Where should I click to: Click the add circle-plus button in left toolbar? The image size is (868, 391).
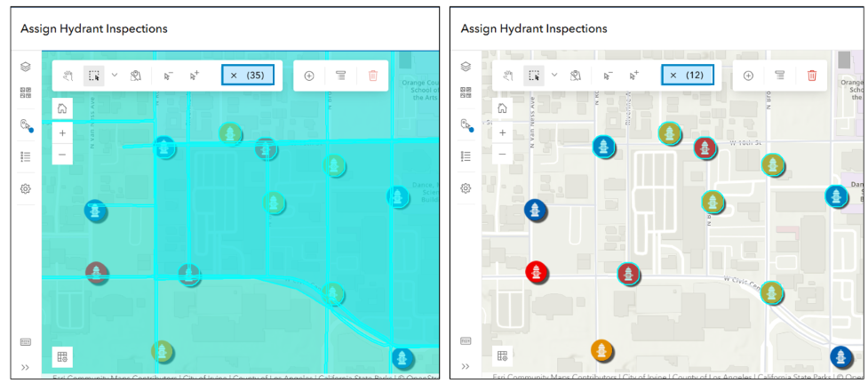[x=309, y=76]
